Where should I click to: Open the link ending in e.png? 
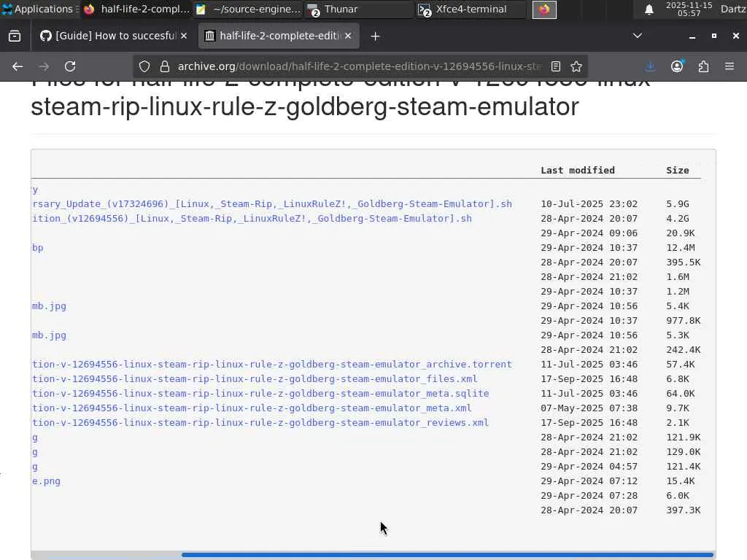coord(46,481)
